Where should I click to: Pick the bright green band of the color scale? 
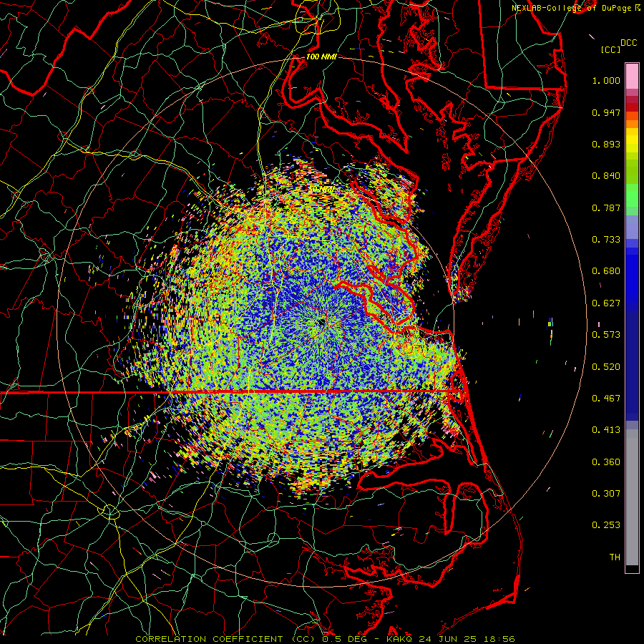[632, 195]
